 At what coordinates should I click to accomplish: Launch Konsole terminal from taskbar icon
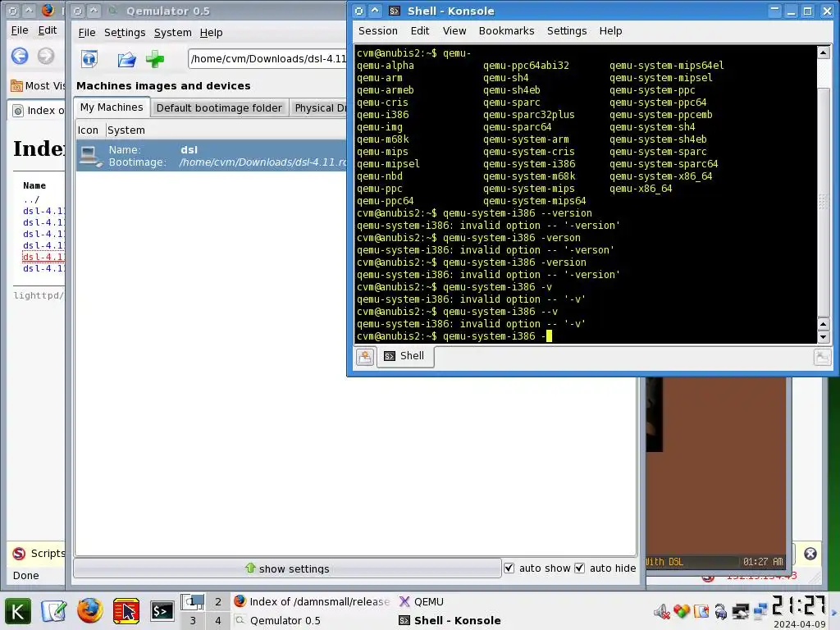[162, 611]
